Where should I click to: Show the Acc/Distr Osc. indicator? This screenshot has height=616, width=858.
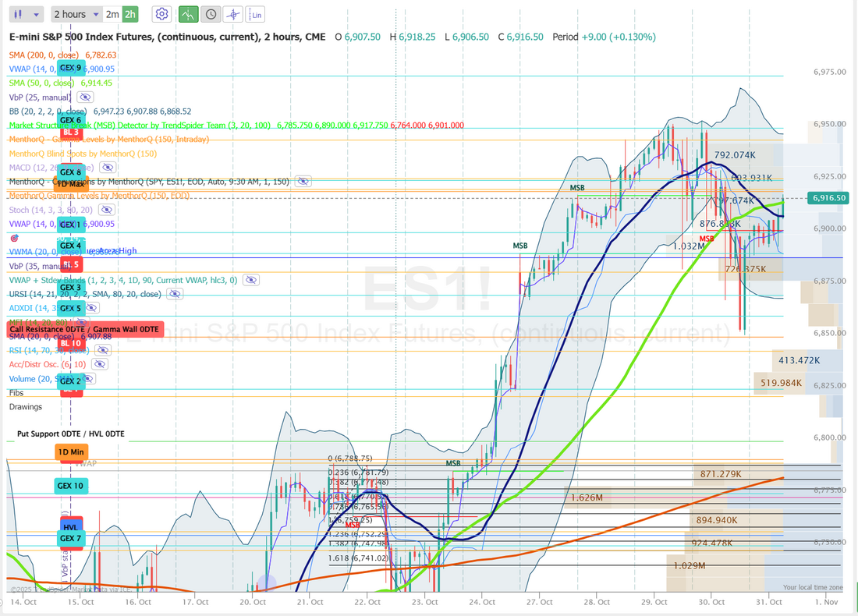click(x=98, y=365)
